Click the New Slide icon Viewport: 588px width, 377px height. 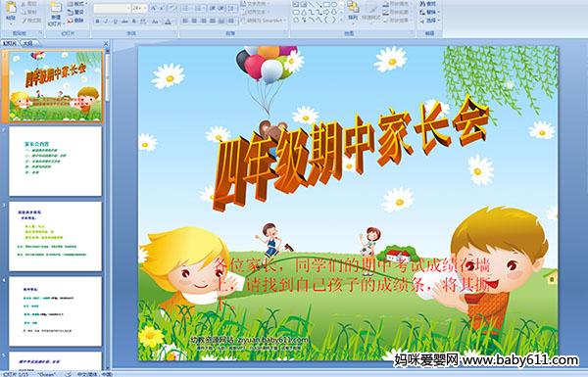tap(56, 8)
